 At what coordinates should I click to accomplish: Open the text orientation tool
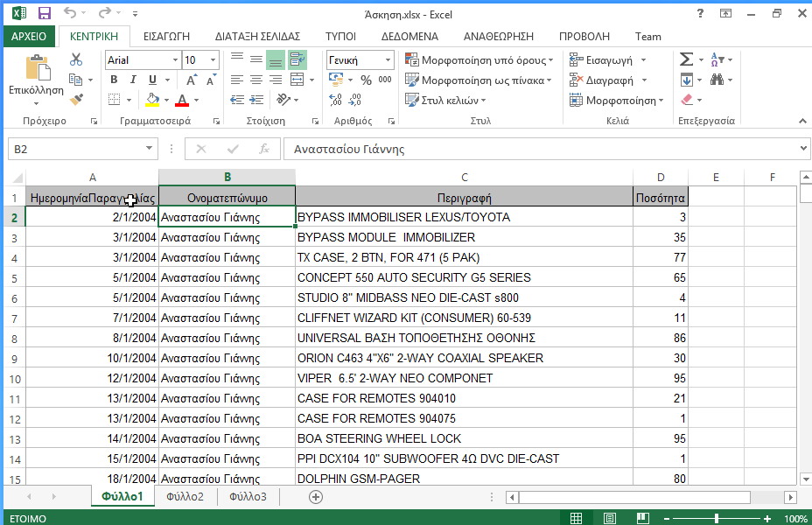[283, 100]
